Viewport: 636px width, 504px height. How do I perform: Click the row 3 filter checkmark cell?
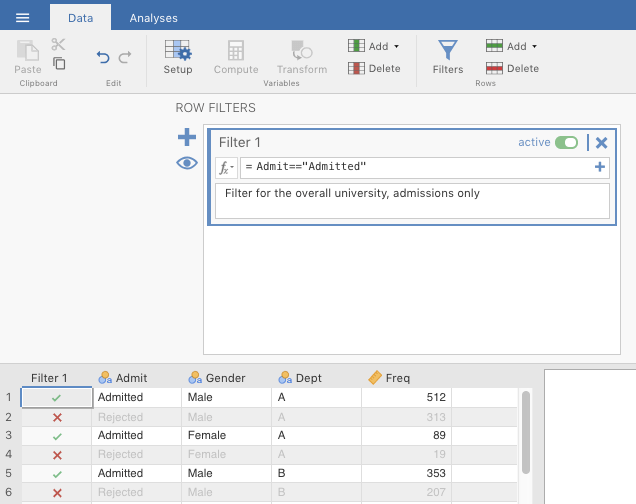pyautogui.click(x=57, y=436)
